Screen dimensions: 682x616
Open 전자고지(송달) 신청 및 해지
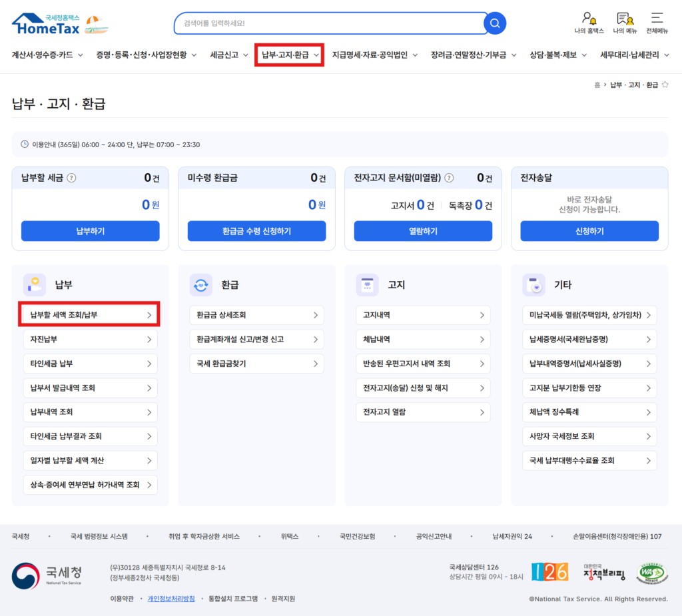tap(423, 388)
